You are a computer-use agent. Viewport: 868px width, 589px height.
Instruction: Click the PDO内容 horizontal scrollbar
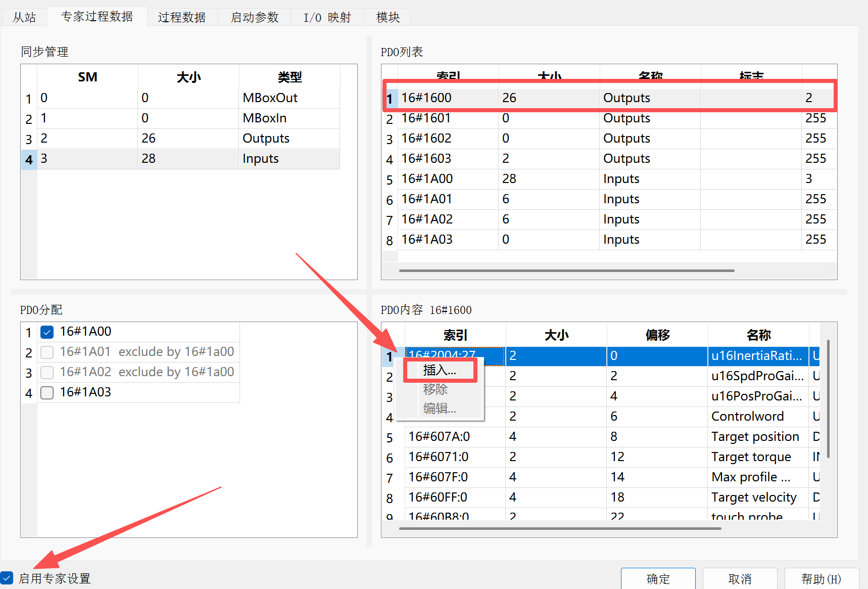[560, 528]
